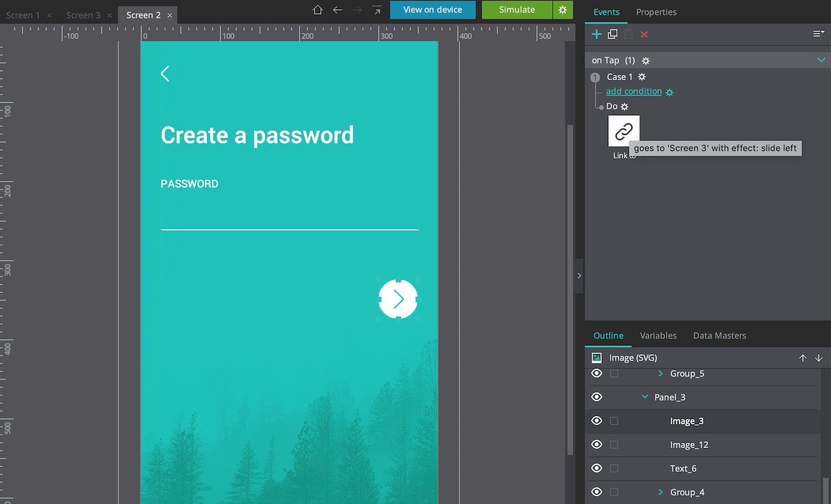
Task: Select the back arrow navigation icon
Action: point(338,10)
